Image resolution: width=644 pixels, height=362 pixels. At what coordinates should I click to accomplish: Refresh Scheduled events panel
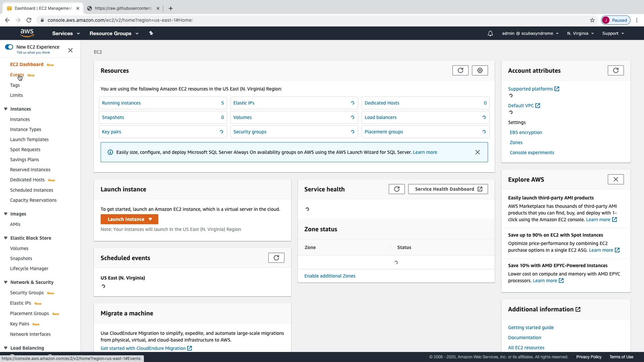[276, 258]
